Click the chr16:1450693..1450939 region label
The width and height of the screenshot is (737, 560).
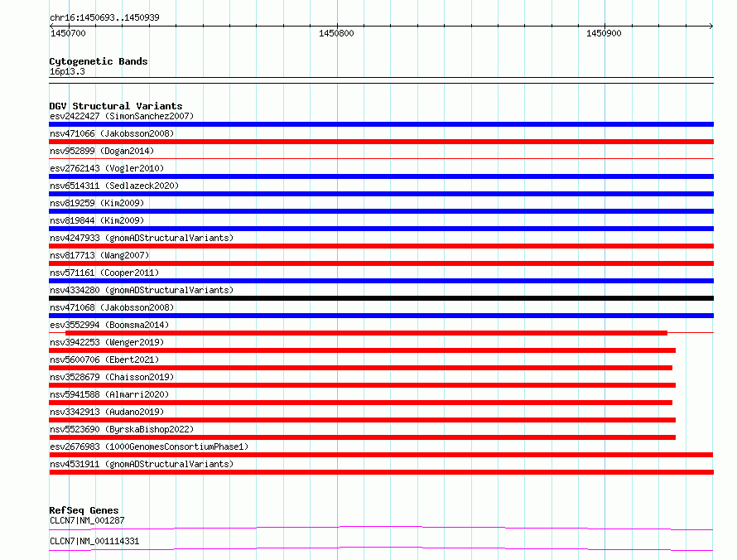pos(104,18)
